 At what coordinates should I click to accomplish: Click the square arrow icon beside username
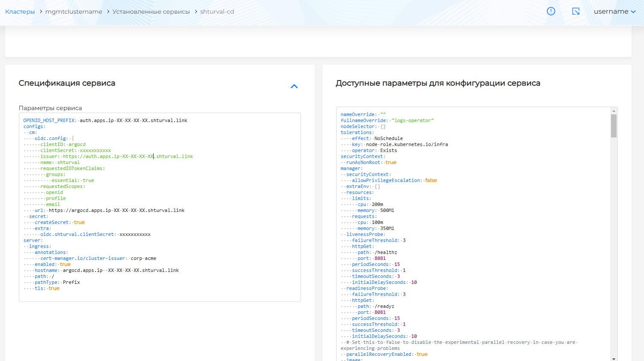pyautogui.click(x=576, y=11)
